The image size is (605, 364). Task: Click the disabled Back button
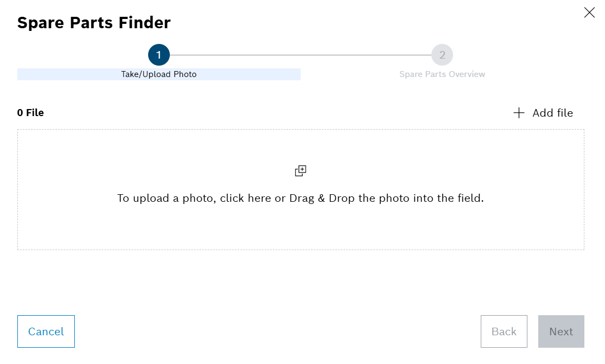click(504, 331)
